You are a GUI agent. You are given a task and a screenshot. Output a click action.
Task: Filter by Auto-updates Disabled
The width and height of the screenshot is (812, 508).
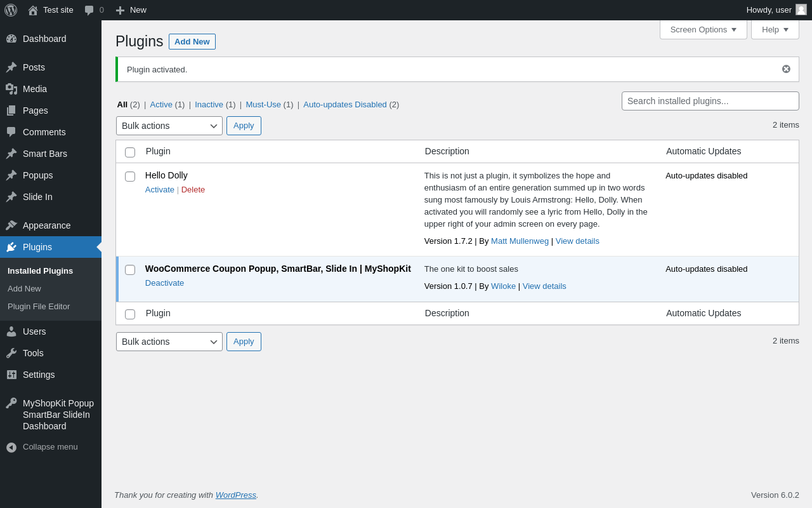(x=345, y=104)
